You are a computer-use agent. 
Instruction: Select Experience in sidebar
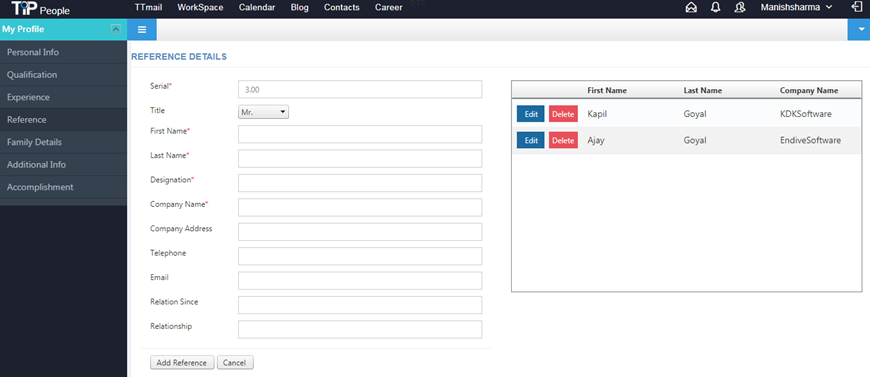click(63, 97)
